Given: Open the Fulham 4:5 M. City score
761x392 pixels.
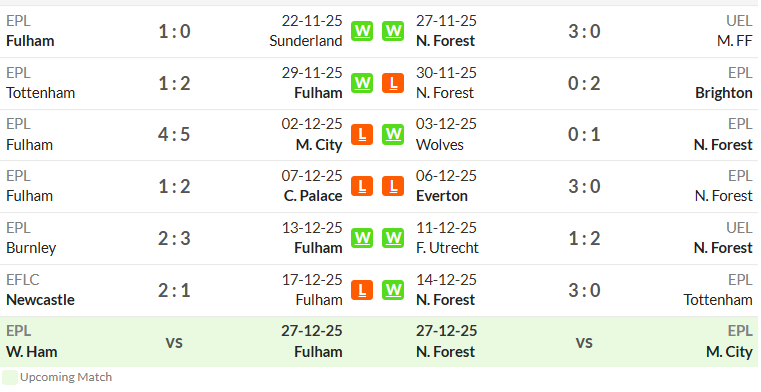Looking at the screenshot, I should coord(174,134).
